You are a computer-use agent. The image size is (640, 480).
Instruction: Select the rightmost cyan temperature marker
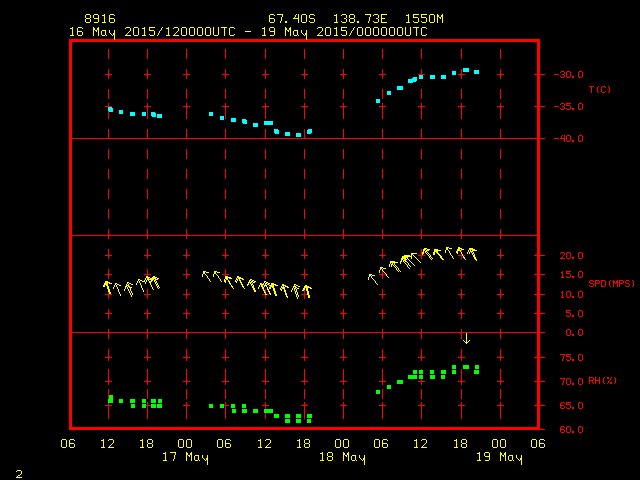pyautogui.click(x=476, y=72)
